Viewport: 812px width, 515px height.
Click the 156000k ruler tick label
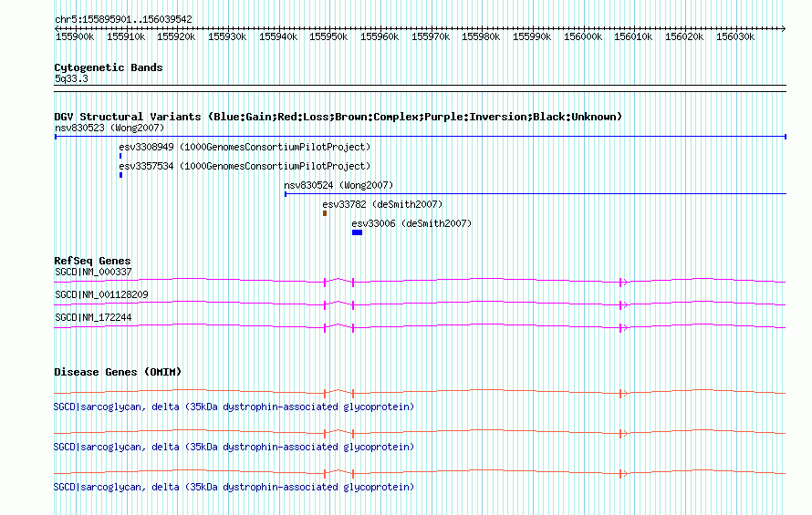(x=583, y=36)
